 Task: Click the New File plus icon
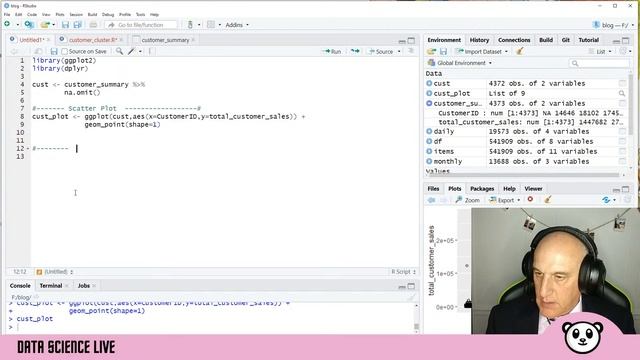click(7, 24)
